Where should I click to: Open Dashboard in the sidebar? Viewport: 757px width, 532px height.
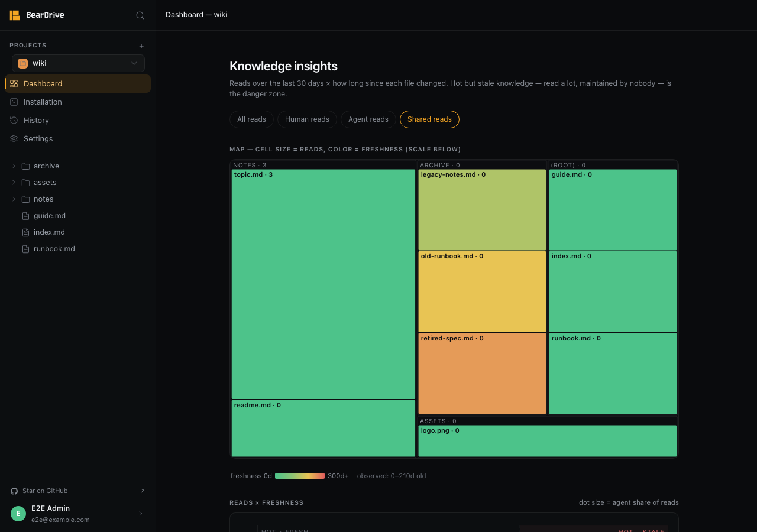pos(77,84)
